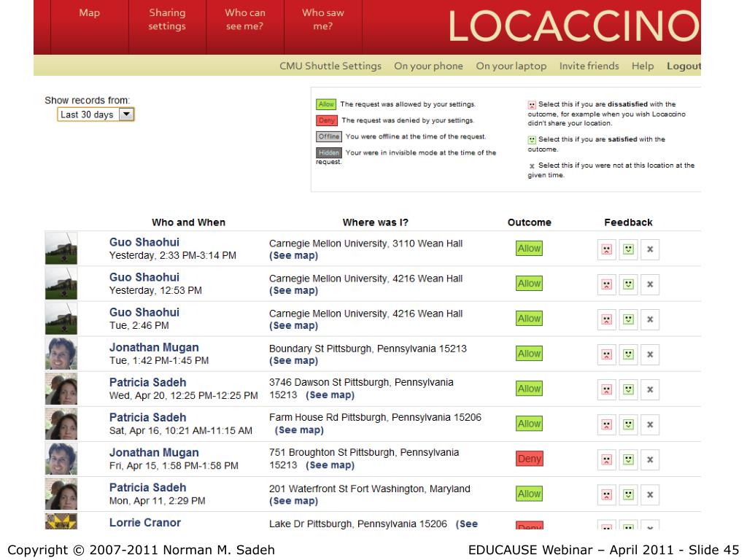The image size is (747, 560).
Task: Mark satisfied for Jonathan Mugan Boundary St row
Action: (x=628, y=355)
